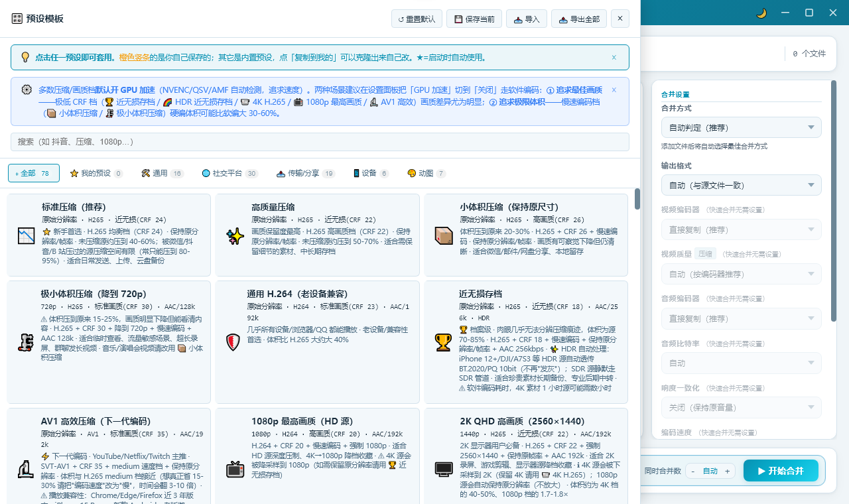Start merging with 开始合并 button

[781, 471]
